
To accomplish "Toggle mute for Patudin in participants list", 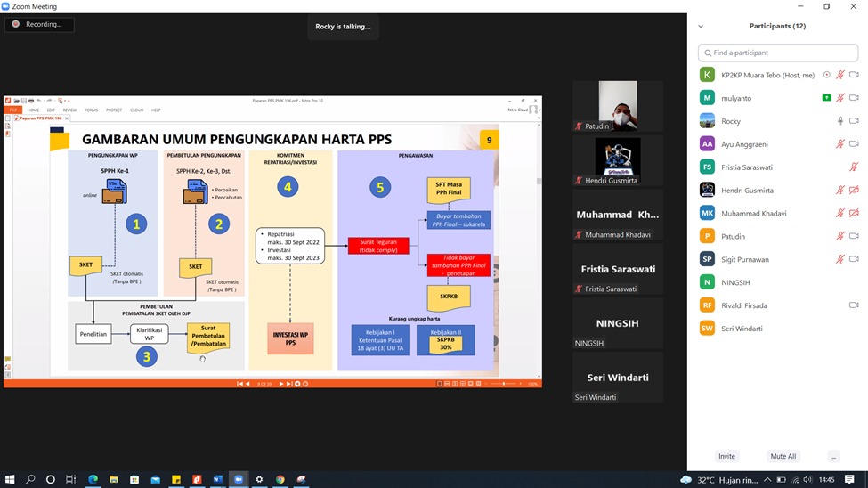I will tap(840, 236).
